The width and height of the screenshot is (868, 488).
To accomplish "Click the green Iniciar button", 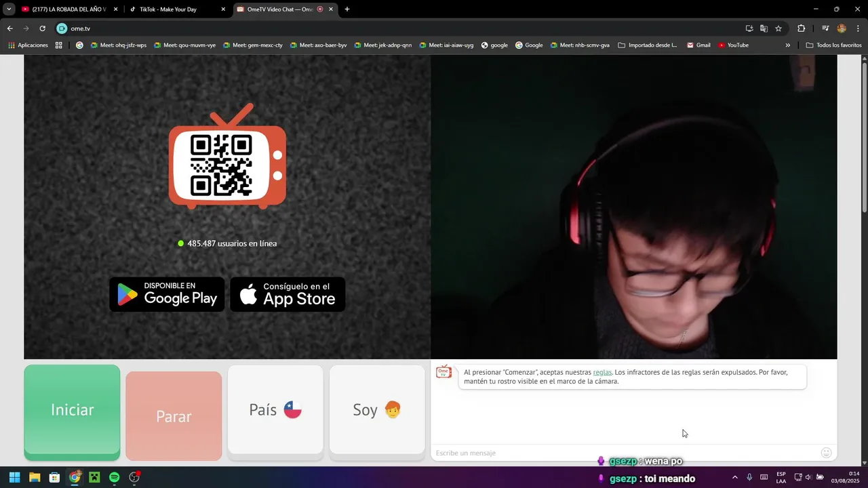I will 72,411.
